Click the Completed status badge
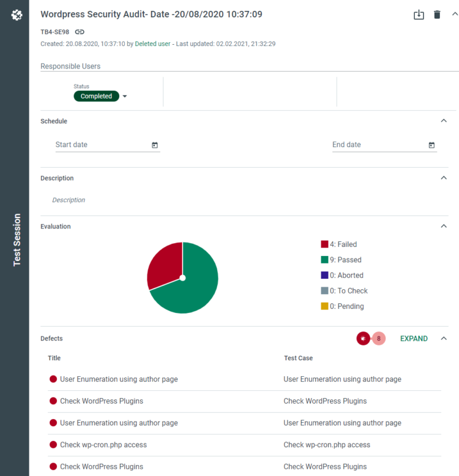The width and height of the screenshot is (459, 476). click(x=97, y=96)
